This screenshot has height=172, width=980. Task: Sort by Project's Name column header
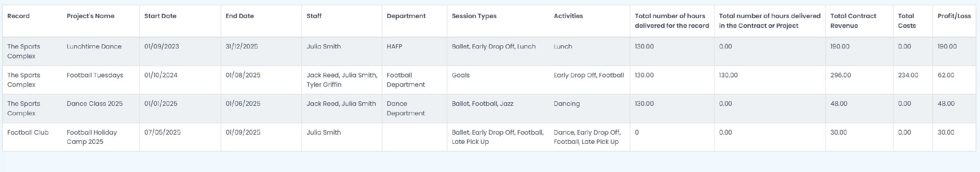90,16
